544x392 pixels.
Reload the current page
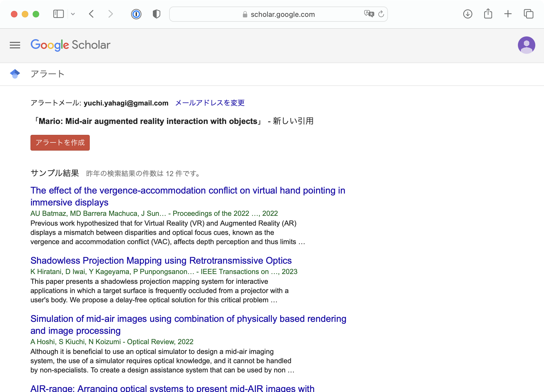click(381, 14)
